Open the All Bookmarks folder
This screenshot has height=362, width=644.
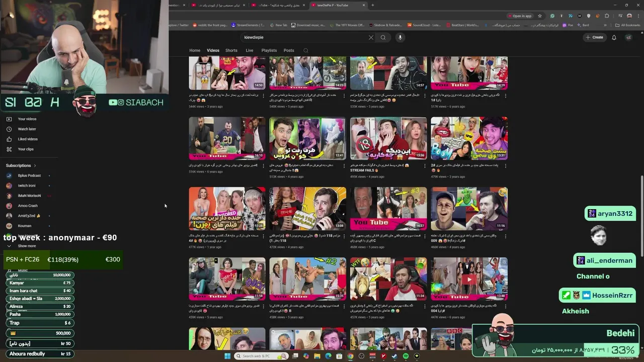(x=627, y=25)
